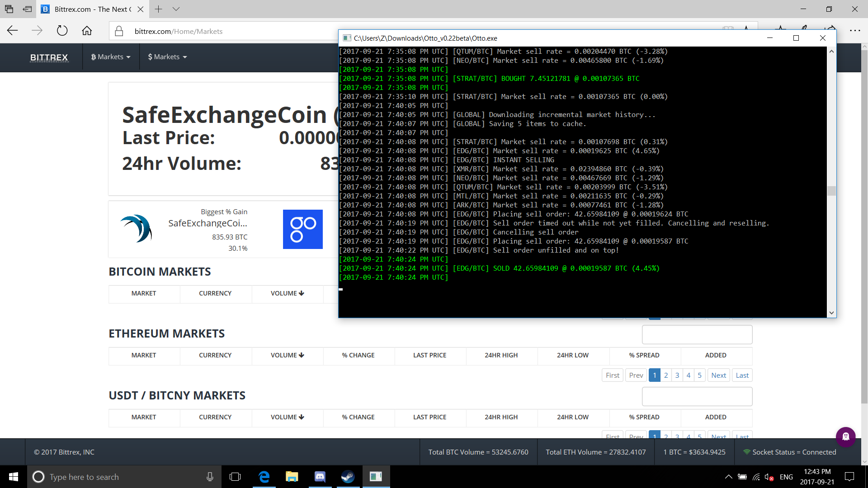The height and width of the screenshot is (488, 868).
Task: Open Steam from the taskbar
Action: (348, 477)
